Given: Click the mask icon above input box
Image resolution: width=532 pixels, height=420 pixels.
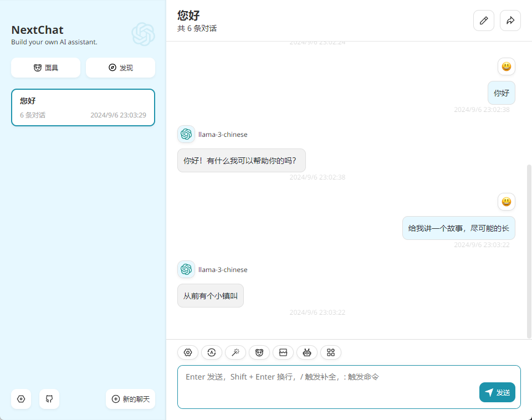Looking at the screenshot, I should click(259, 352).
